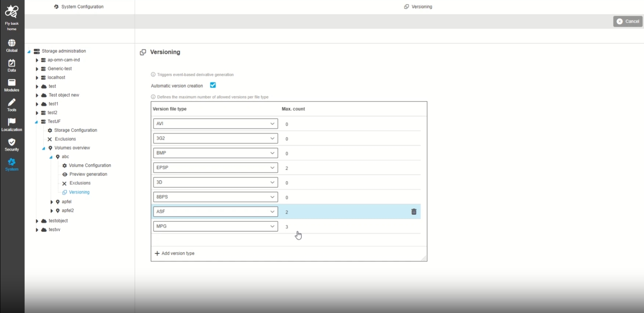Open the Security shield icon

pyautogui.click(x=12, y=143)
